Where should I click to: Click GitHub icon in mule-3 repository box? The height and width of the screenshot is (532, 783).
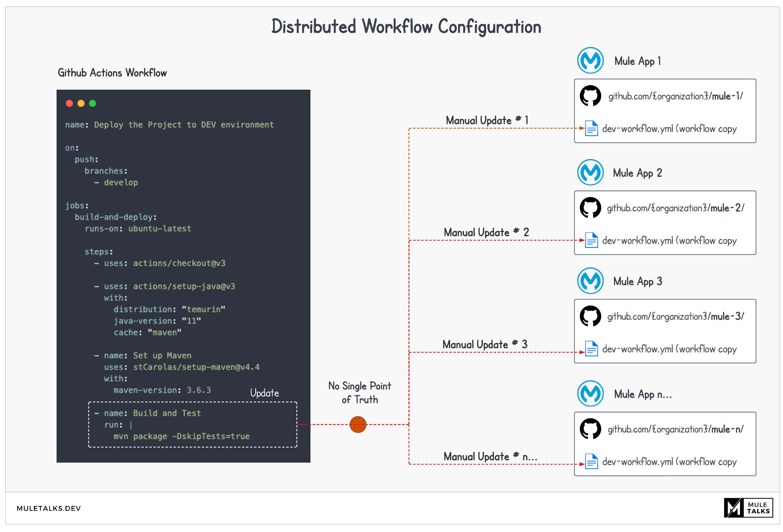(590, 316)
